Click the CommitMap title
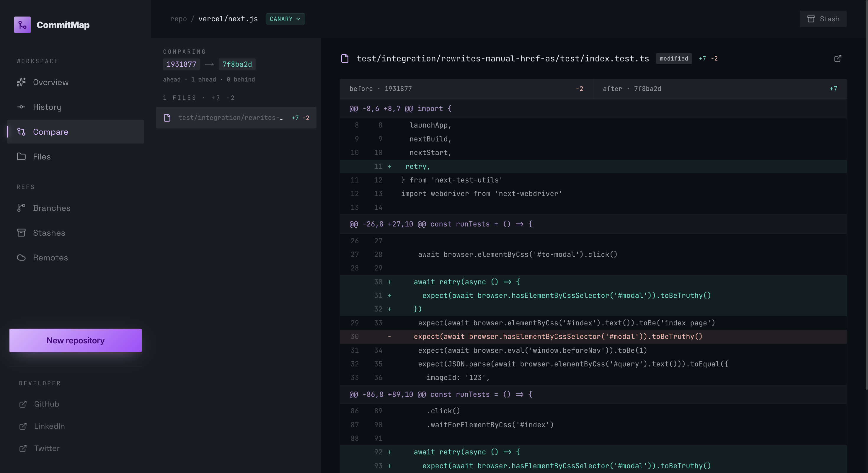This screenshot has width=868, height=473. (63, 25)
